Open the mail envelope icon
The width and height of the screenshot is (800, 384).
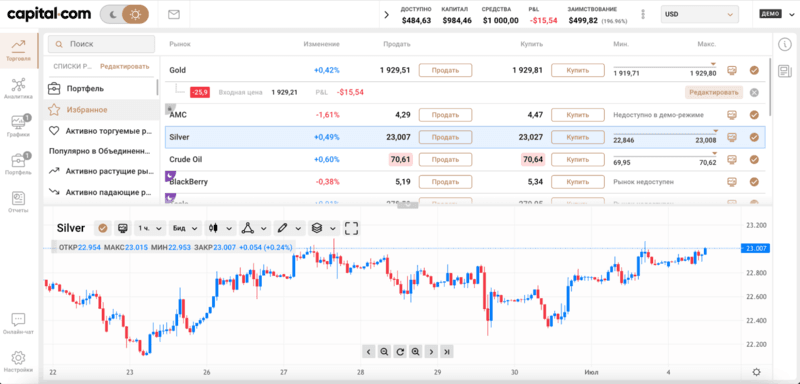[x=173, y=15]
